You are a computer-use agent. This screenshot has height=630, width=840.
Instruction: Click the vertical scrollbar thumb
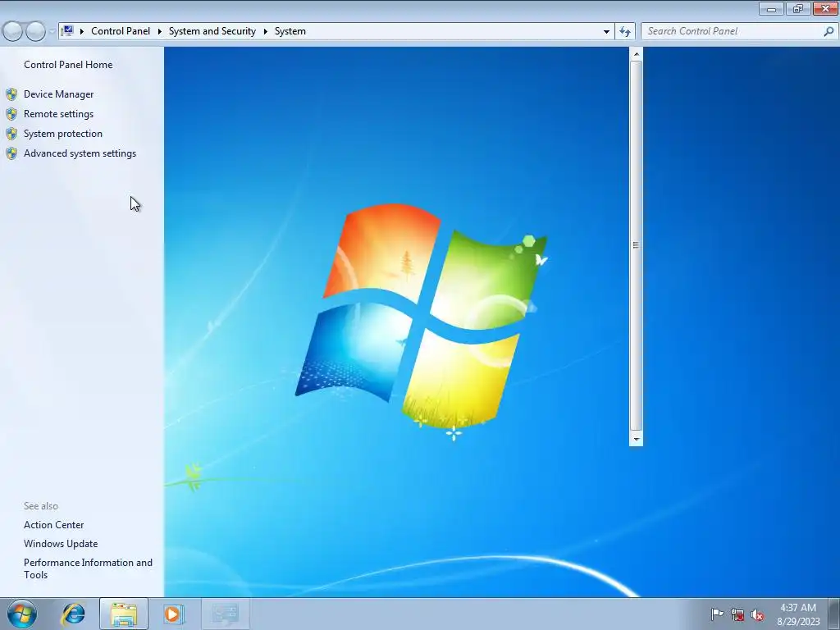(636, 245)
